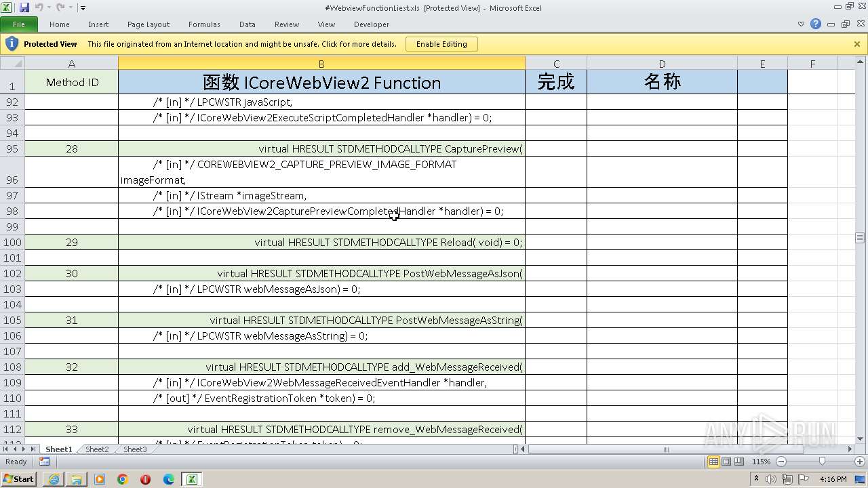The width and height of the screenshot is (868, 488).
Task: Click the first-sheet navigation arrow
Action: pyautogui.click(x=6, y=449)
